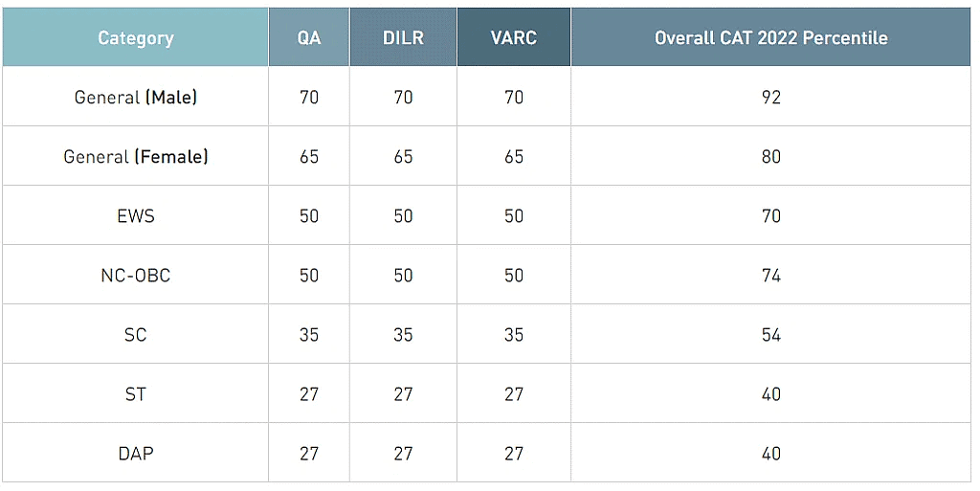Viewport: 980px width, 491px height.
Task: Select the DILR column header
Action: tap(403, 38)
